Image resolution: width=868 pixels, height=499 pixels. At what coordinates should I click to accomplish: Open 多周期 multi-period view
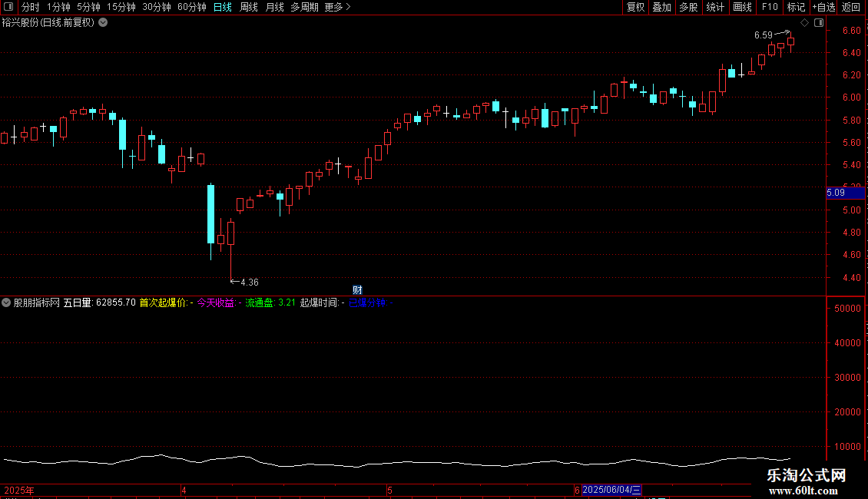[304, 7]
